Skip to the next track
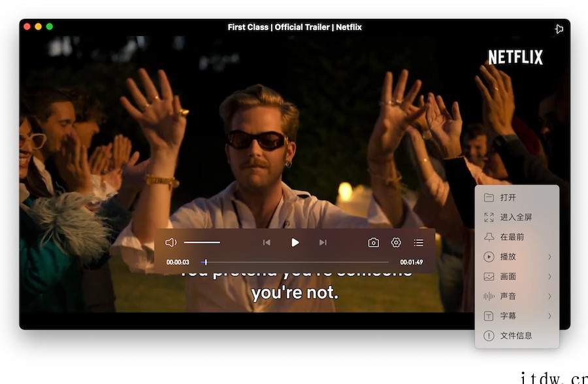Viewport: 588px width, 384px height. (323, 243)
